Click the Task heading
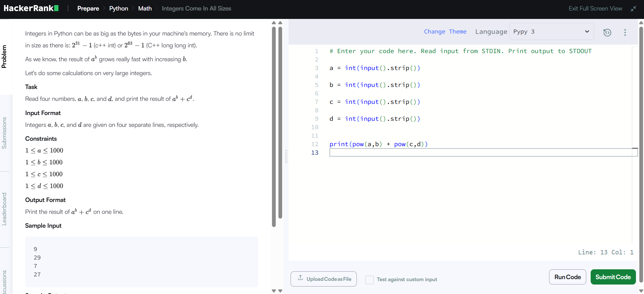Viewport: 644px width, 294px height. (31, 87)
